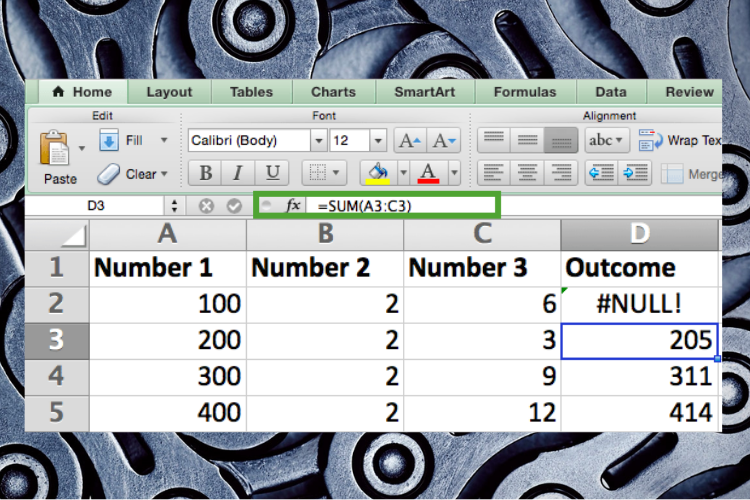Open the Formulas tab
750x500 pixels.
click(x=525, y=92)
